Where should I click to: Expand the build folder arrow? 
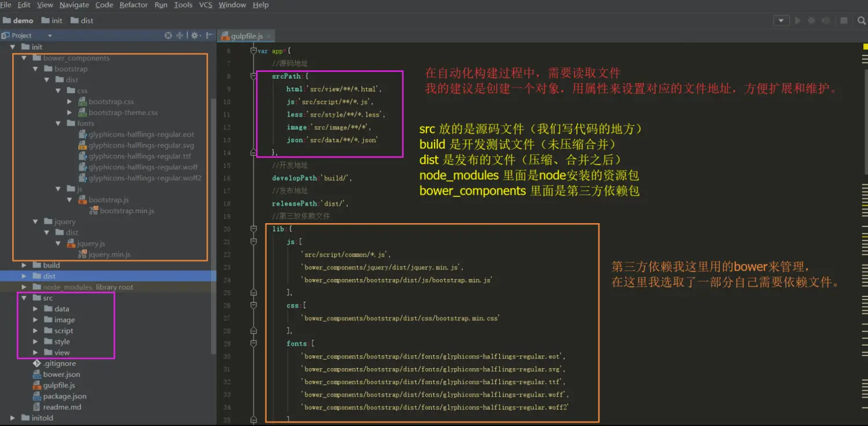pos(24,265)
